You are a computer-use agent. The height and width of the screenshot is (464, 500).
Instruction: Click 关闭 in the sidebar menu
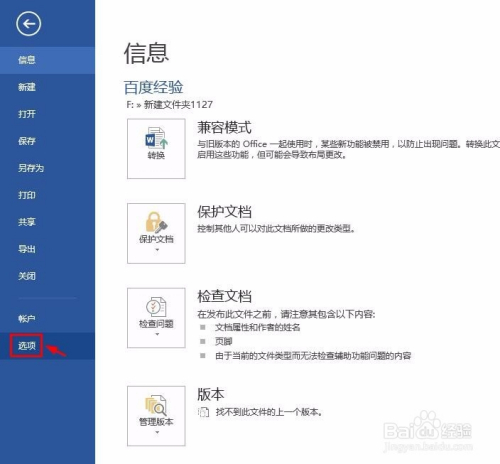47,276
